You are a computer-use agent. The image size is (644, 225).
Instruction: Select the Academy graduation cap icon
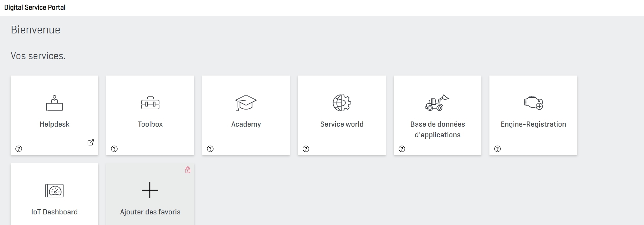(246, 103)
